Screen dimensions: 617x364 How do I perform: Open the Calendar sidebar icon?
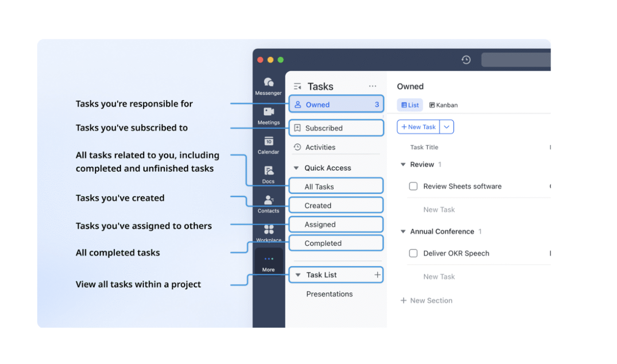pos(269,141)
